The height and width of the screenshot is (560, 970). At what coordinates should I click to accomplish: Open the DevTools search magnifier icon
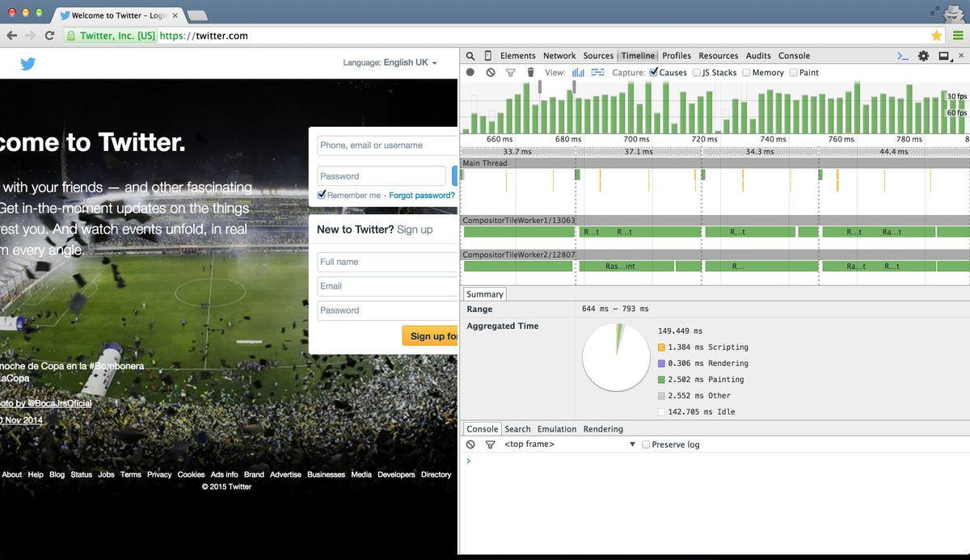[x=470, y=56]
